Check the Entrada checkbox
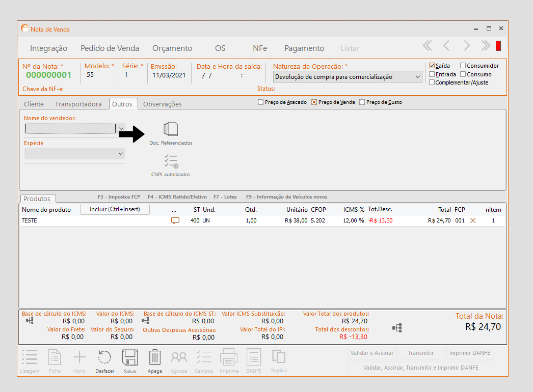This screenshot has height=392, width=533. click(432, 74)
